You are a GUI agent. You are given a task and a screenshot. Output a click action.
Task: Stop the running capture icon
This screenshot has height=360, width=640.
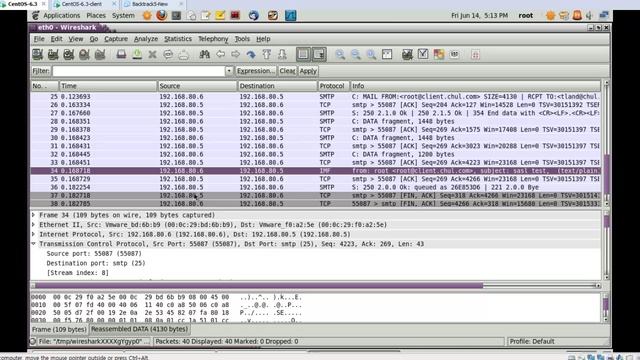(84, 54)
